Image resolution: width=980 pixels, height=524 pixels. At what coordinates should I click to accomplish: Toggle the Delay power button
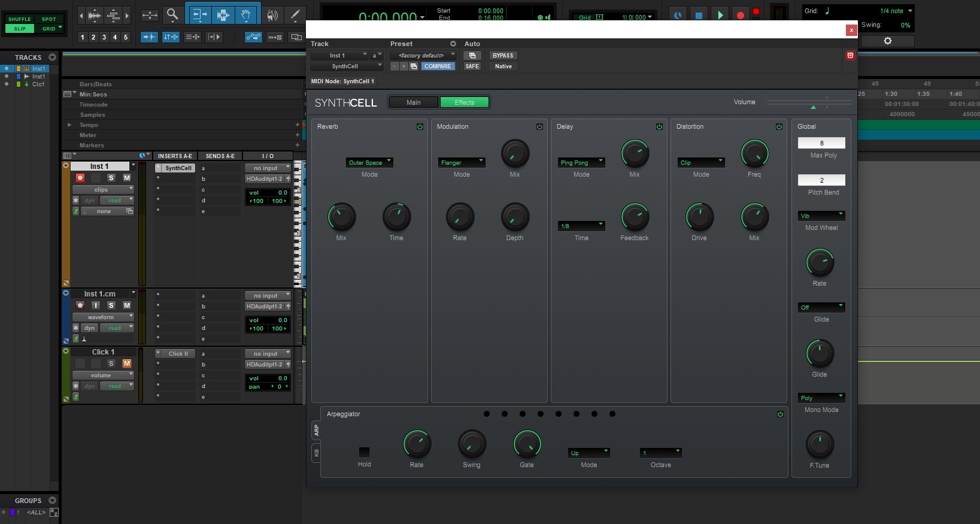pyautogui.click(x=659, y=127)
